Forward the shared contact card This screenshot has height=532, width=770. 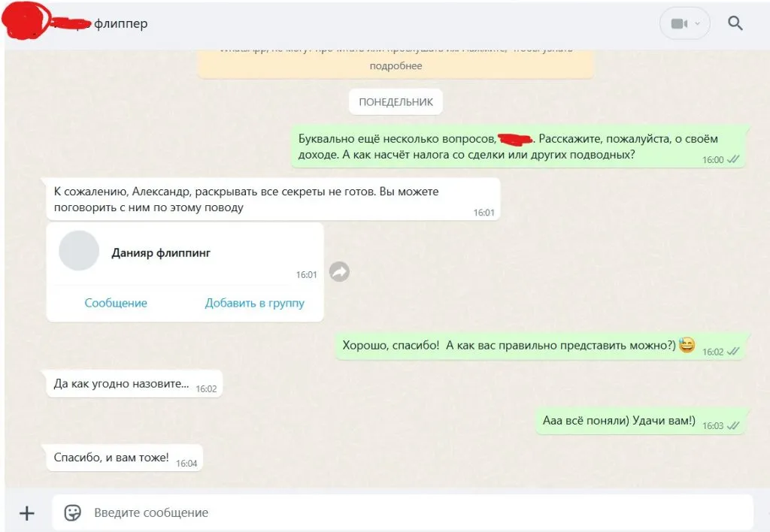pyautogui.click(x=339, y=271)
